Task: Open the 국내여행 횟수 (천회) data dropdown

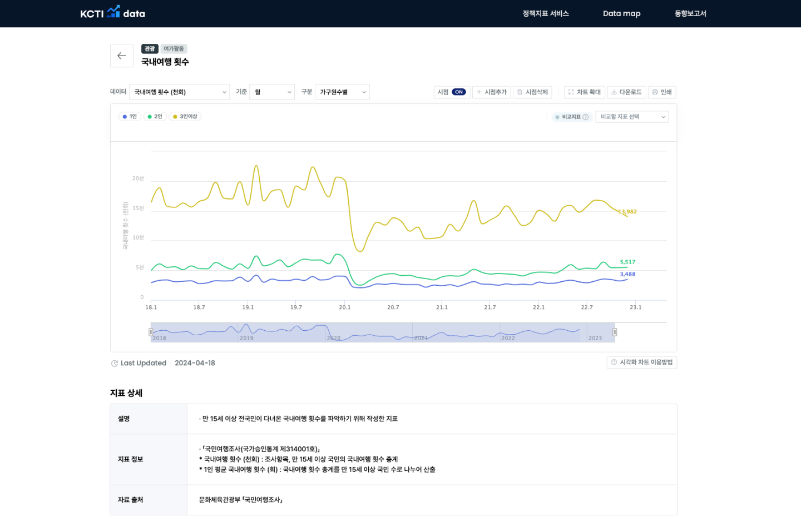Action: coord(179,92)
